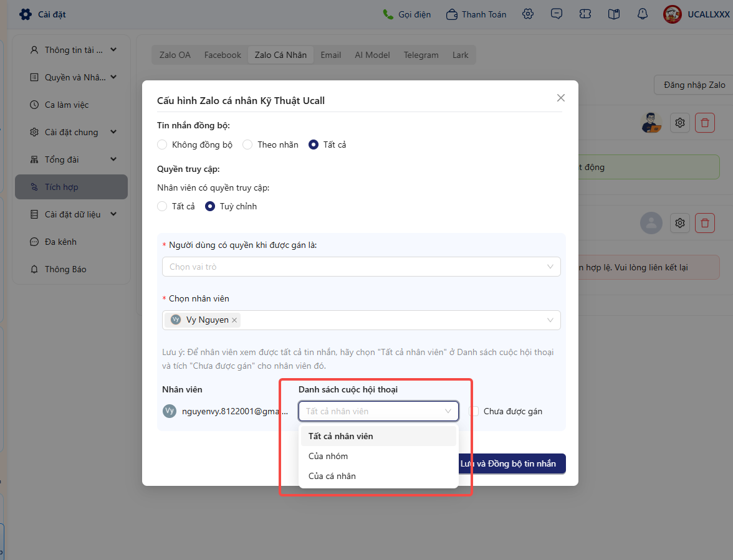Expand the Thông tin tài khoản sidebar chevron
The image size is (733, 560).
click(113, 50)
